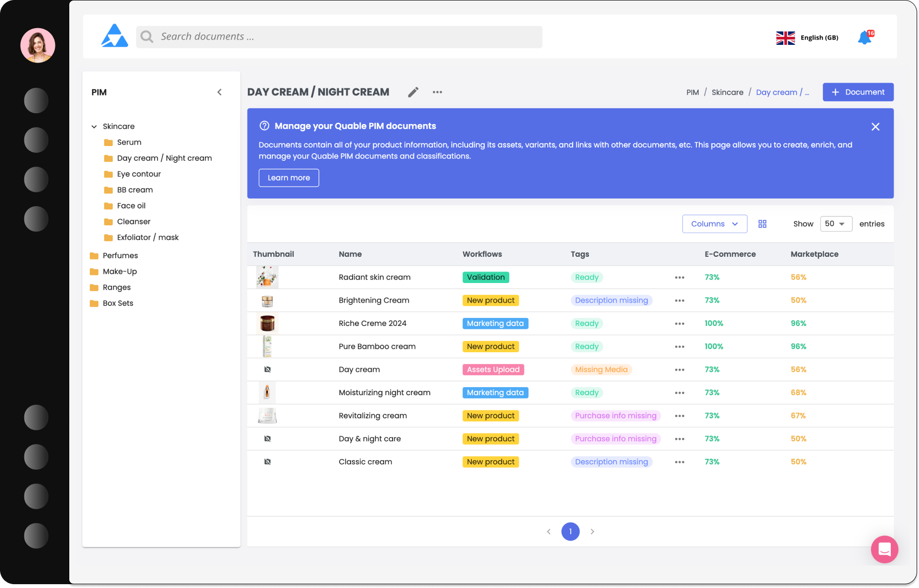This screenshot has height=588, width=919.
Task: Click the Search documents field
Action: pos(339,37)
